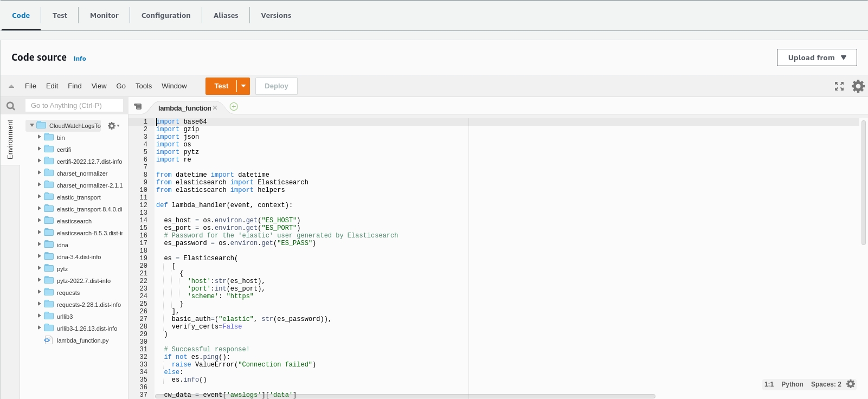Open the Go menu
Viewport: 868px width, 399px height.
click(x=121, y=86)
